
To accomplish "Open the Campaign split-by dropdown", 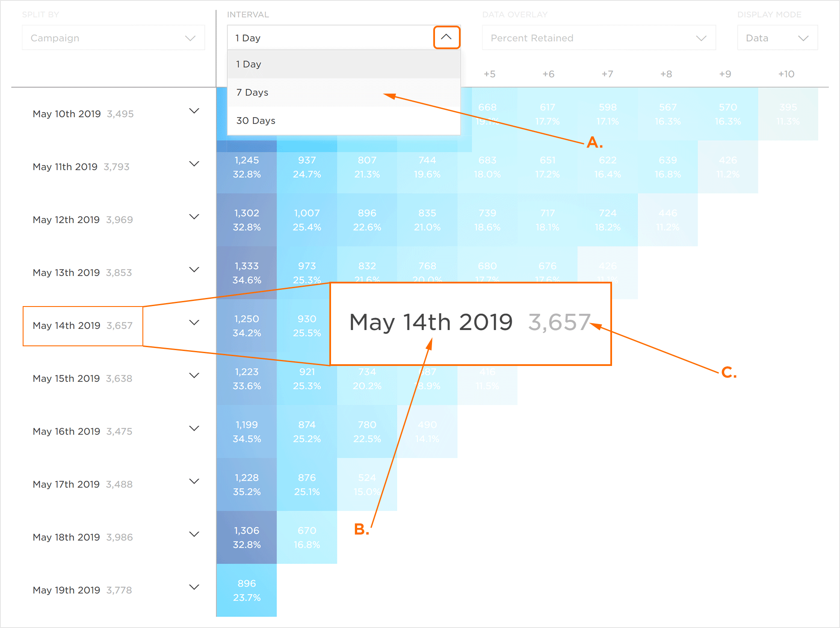I will (113, 38).
